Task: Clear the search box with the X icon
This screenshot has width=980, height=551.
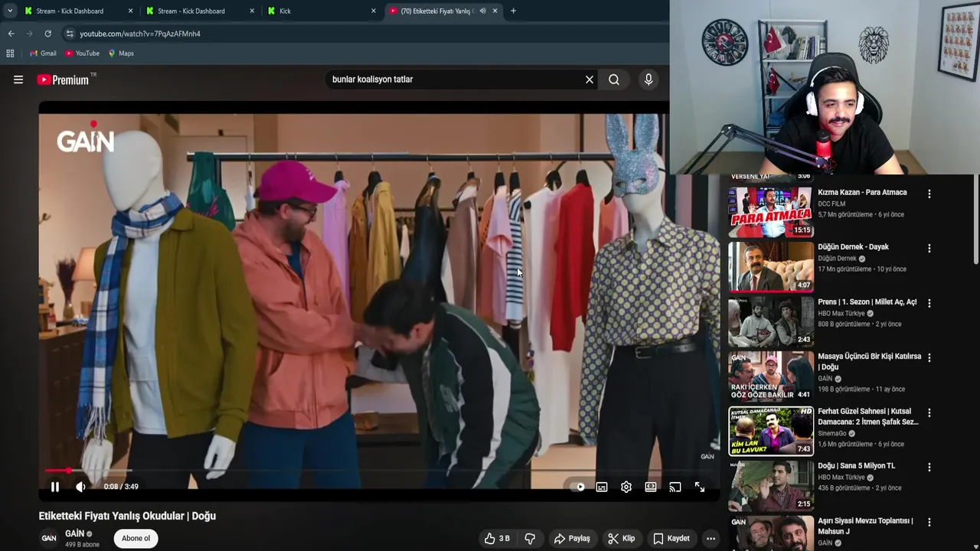Action: point(590,80)
